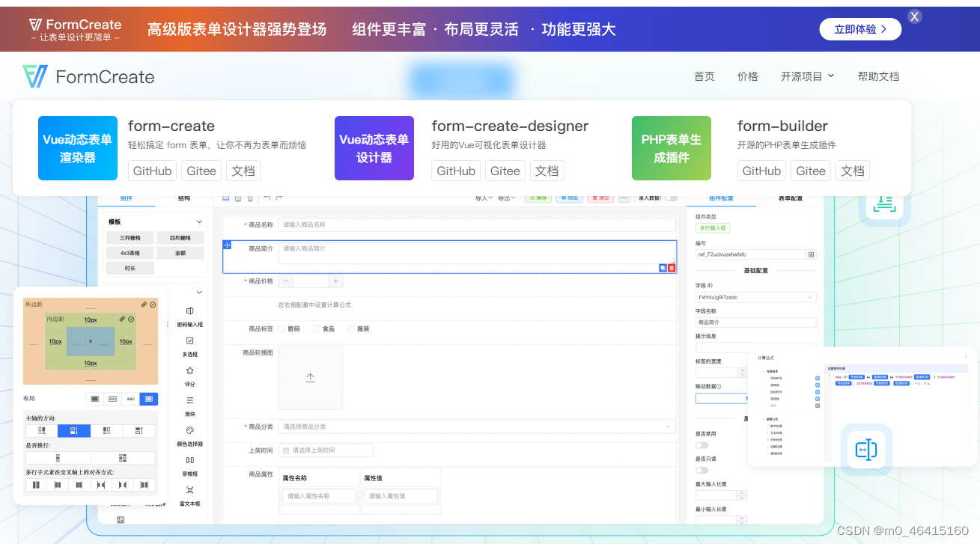Click the PHP表单生成插件 green tile

(672, 148)
